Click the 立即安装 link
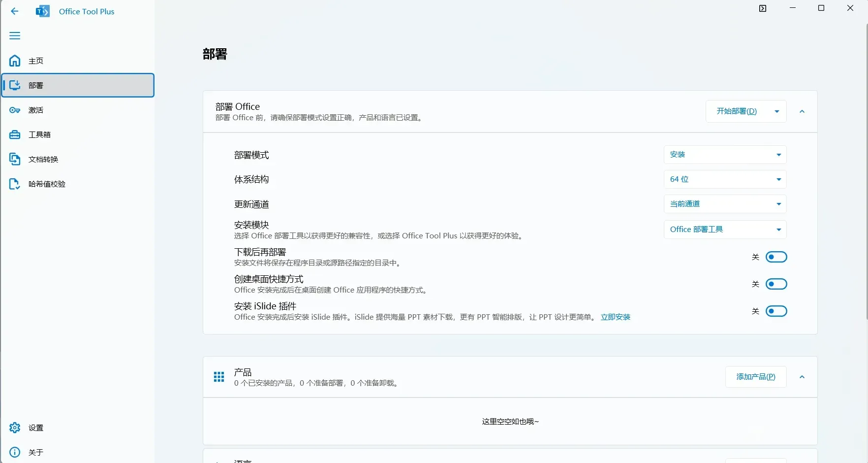868x463 pixels. tap(616, 317)
